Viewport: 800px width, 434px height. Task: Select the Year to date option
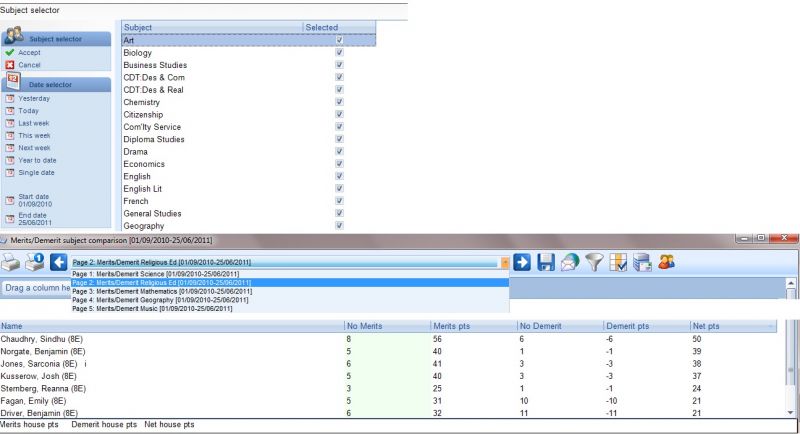(37, 160)
